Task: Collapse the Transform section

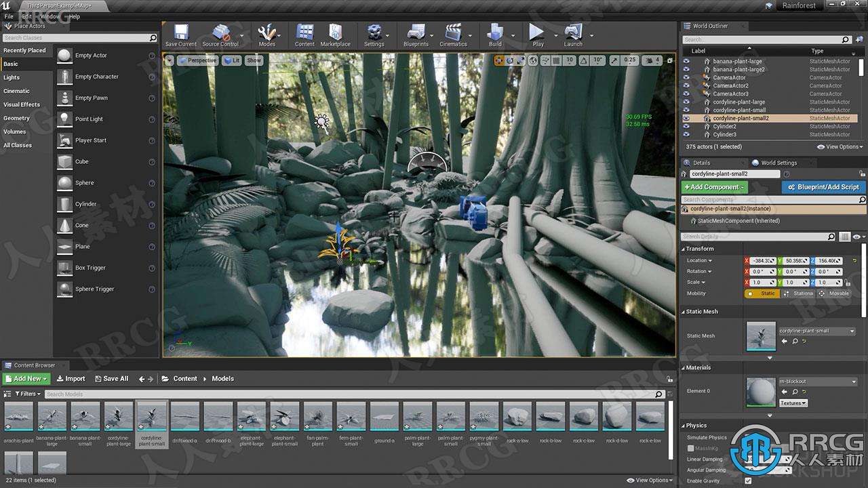Action: [684, 249]
